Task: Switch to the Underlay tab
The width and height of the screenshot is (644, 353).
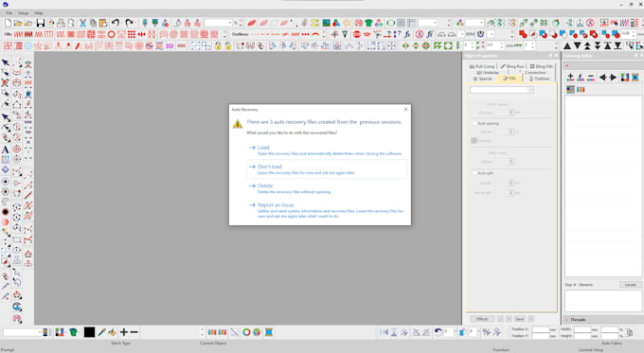Action: (488, 72)
